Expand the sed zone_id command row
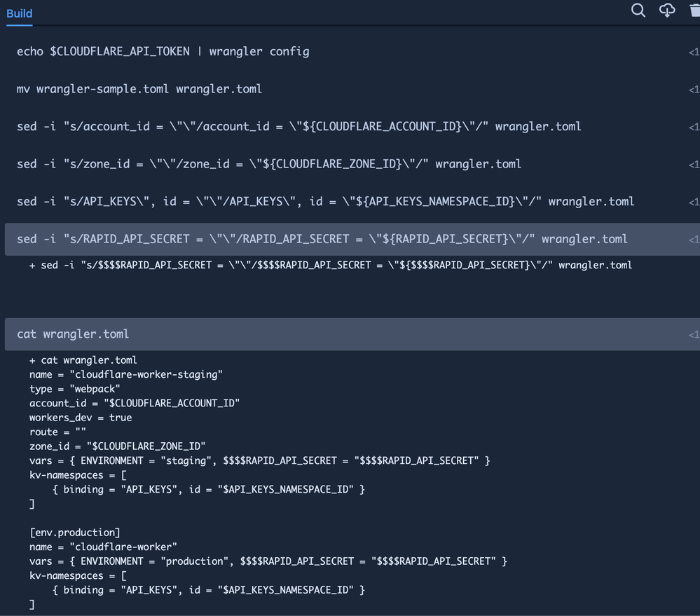Image resolution: width=700 pixels, height=616 pixels. 352,164
